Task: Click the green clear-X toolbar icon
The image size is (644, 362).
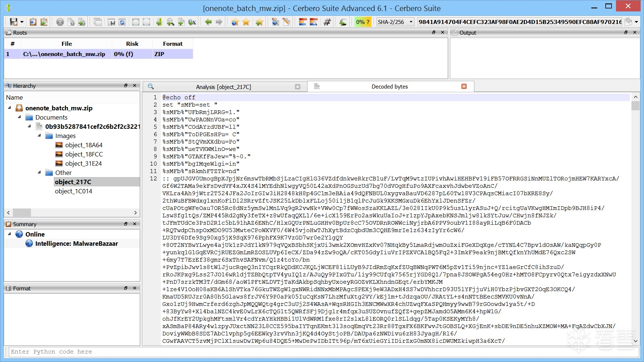Action: pos(192,22)
